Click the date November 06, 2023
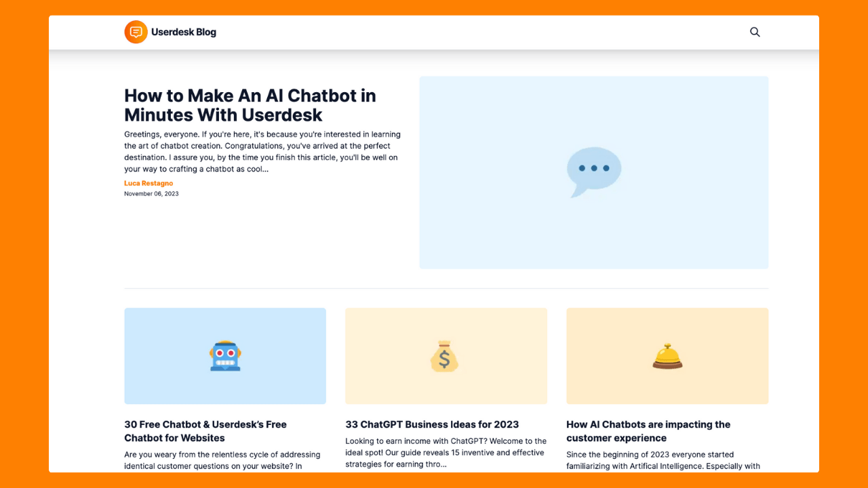 pos(151,194)
